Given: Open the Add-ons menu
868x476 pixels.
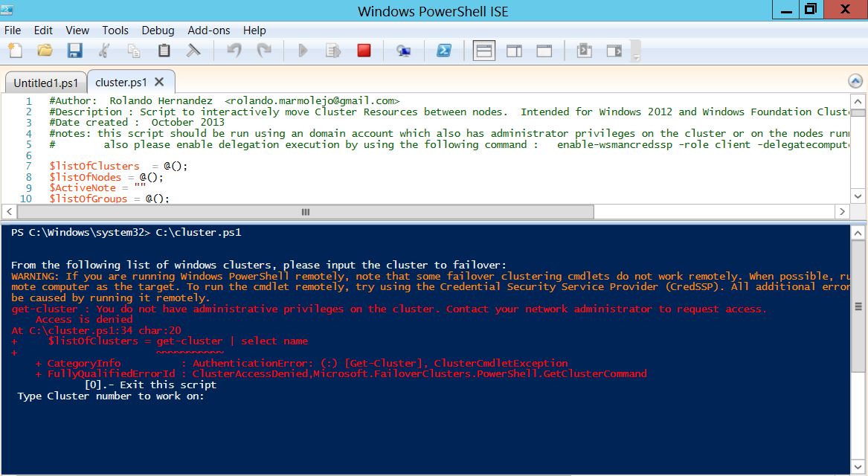Looking at the screenshot, I should pyautogui.click(x=209, y=30).
